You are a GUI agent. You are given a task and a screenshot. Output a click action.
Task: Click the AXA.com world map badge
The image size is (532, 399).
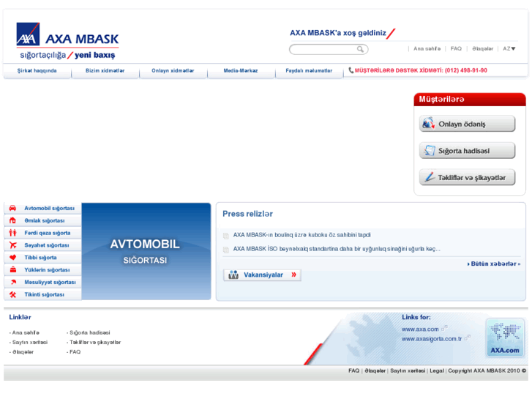coord(505,338)
